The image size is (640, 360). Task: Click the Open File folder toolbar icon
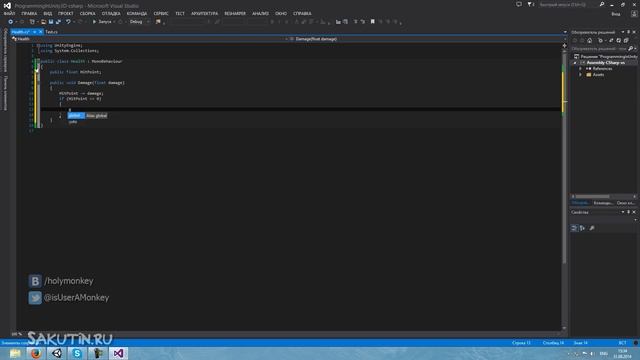(43, 22)
